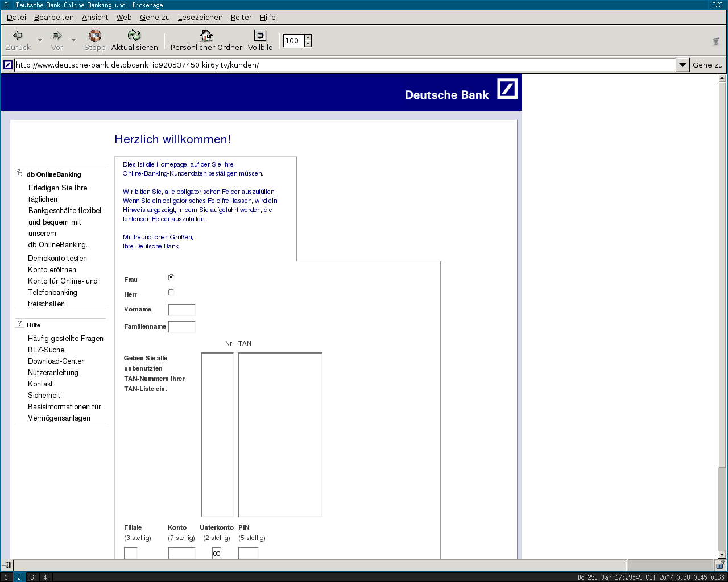Click the security lock icon in status bar
The height and width of the screenshot is (582, 728).
(720, 565)
